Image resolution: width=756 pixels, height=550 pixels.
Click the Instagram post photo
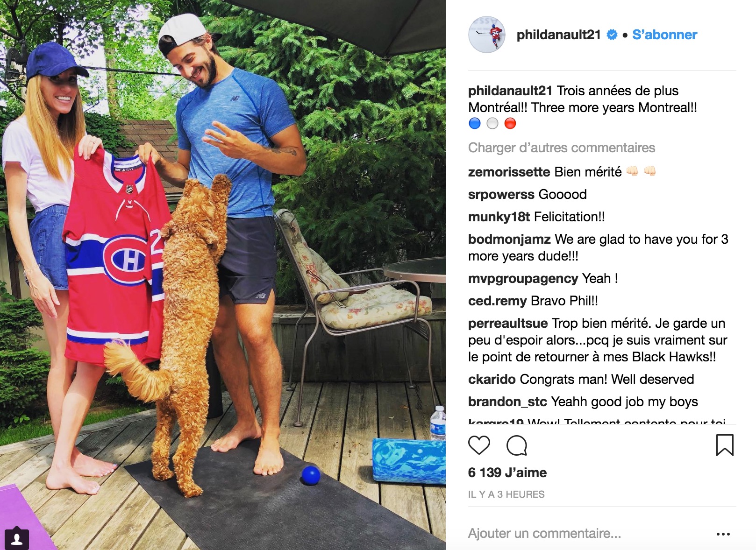pos(223,275)
